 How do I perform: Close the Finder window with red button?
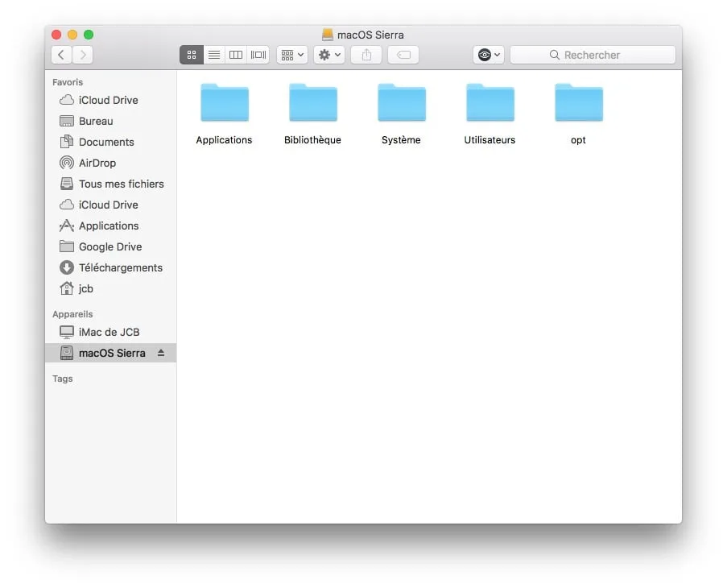pos(56,35)
